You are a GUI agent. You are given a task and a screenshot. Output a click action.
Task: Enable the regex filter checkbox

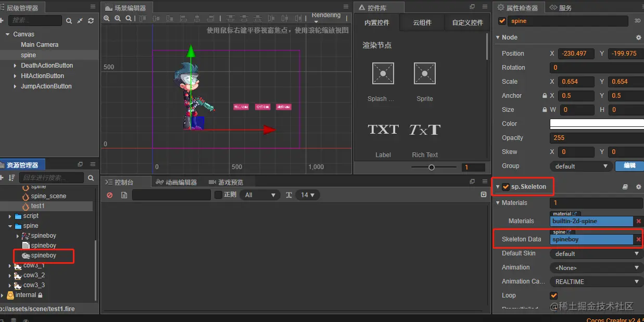click(x=219, y=195)
